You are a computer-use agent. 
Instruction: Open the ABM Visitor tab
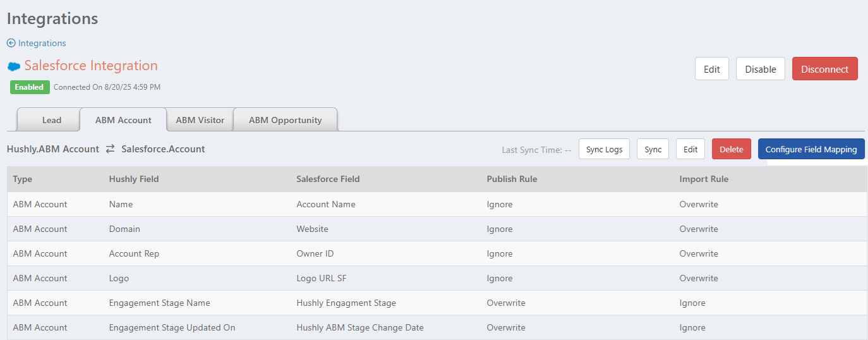(200, 119)
